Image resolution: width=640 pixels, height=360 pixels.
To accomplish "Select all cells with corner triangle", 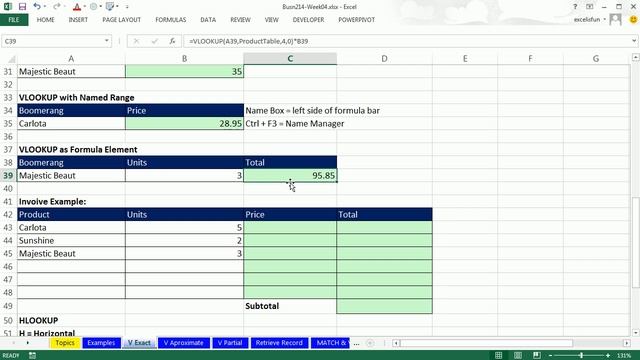I will [11, 59].
